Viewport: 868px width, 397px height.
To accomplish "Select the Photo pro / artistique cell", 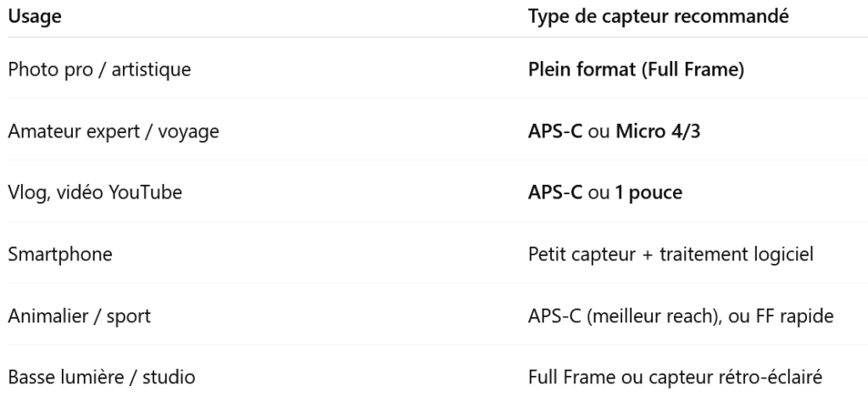I will pyautogui.click(x=99, y=70).
